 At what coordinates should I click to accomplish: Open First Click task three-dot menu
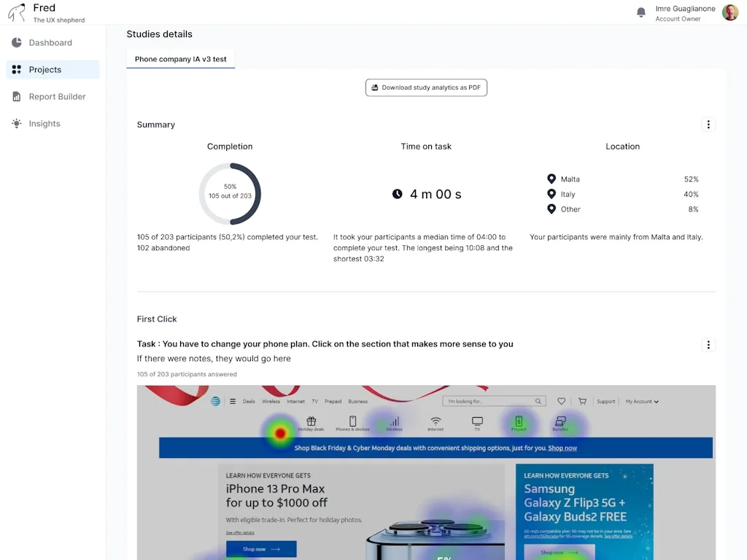708,345
